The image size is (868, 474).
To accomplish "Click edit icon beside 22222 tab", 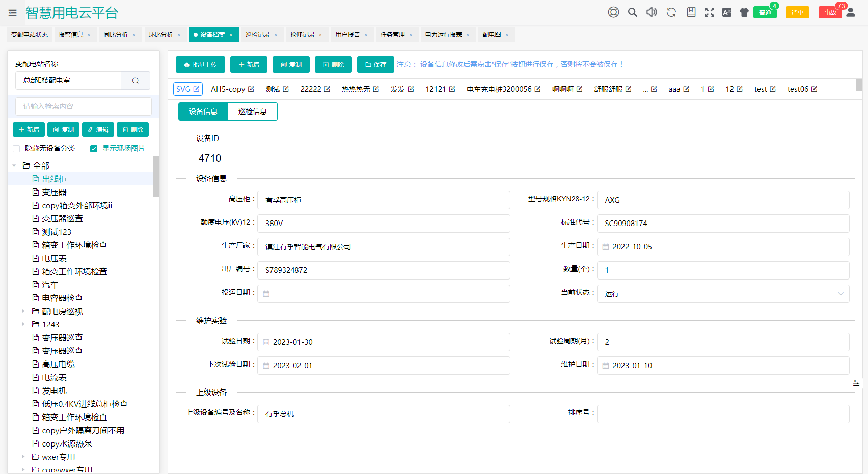I will click(327, 89).
